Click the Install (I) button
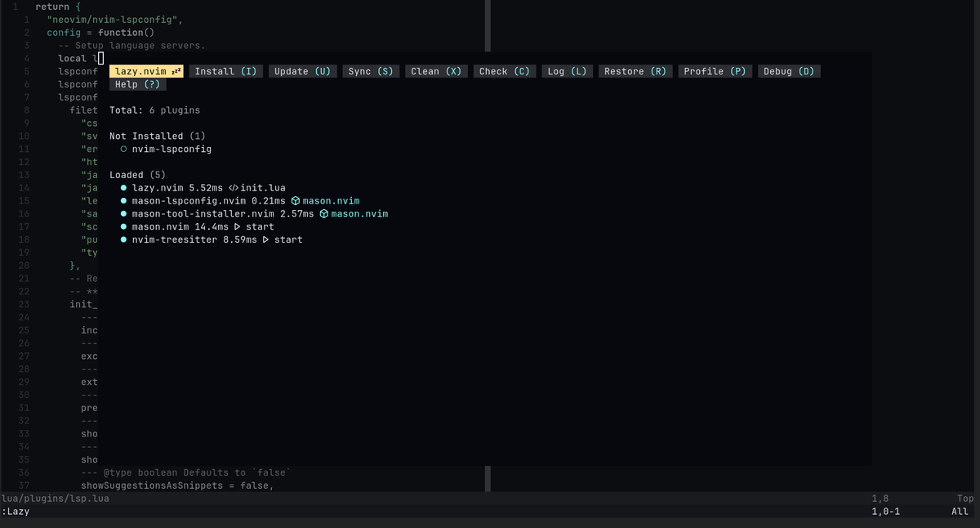 225,70
